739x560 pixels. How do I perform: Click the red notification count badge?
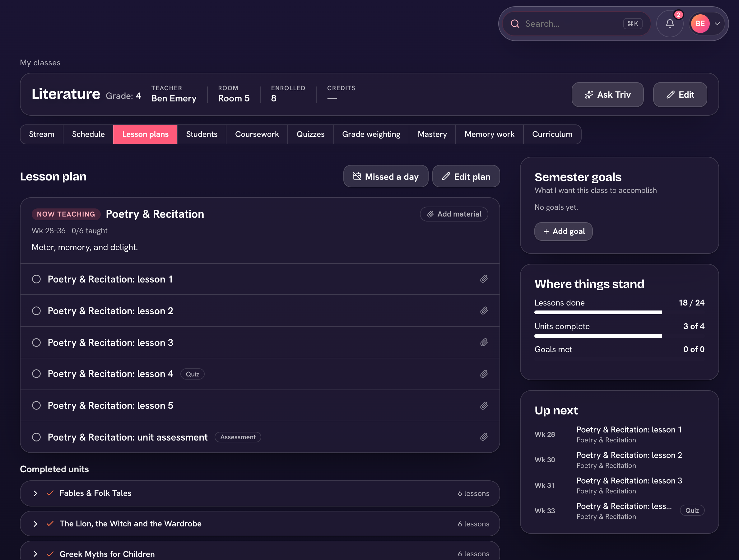coord(678,15)
